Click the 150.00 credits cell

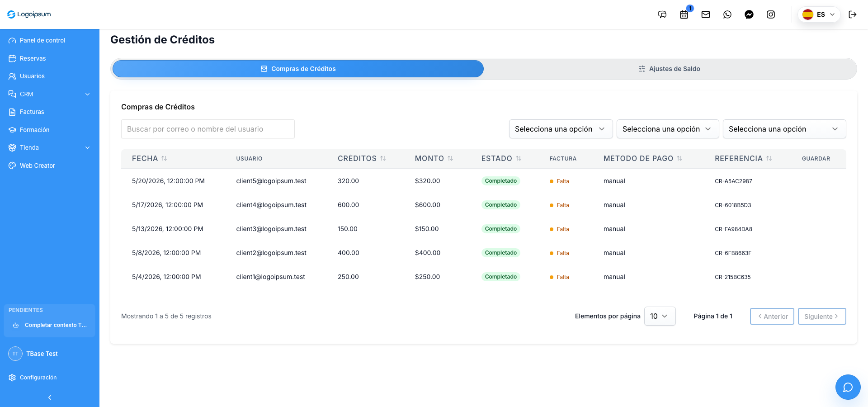[348, 229]
